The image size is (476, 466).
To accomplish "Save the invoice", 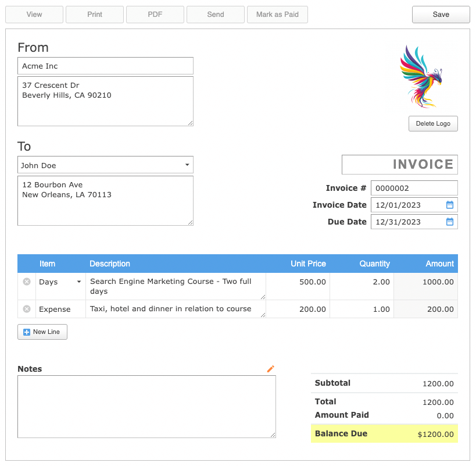I will [441, 15].
